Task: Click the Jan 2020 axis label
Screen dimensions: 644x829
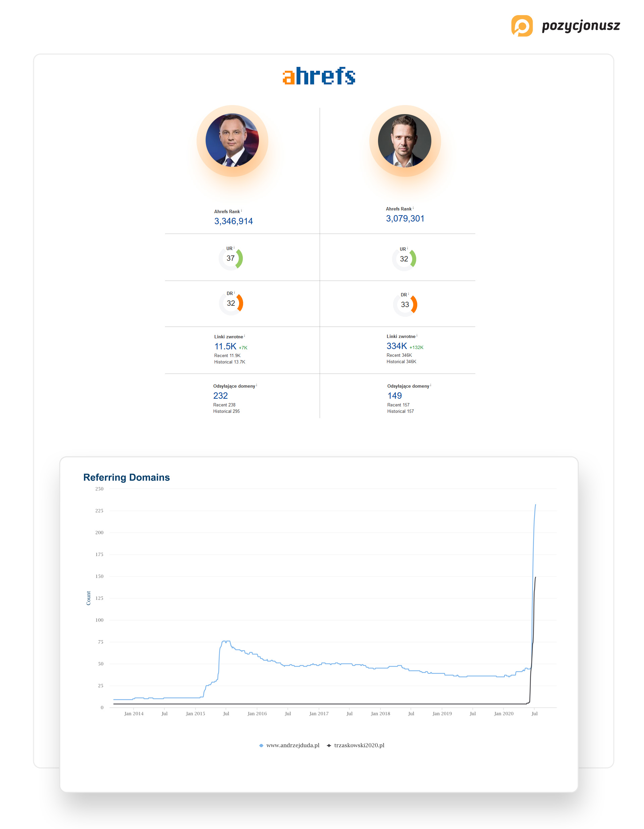Action: (x=504, y=714)
